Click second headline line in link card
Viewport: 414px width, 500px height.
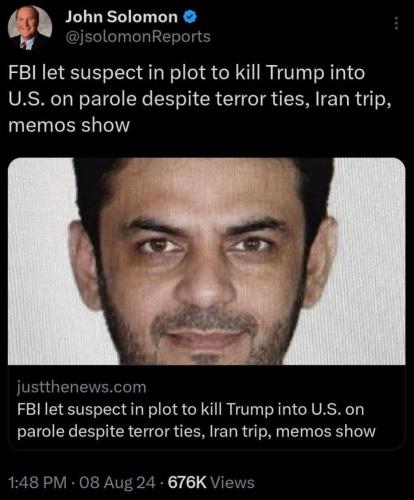[x=196, y=431]
